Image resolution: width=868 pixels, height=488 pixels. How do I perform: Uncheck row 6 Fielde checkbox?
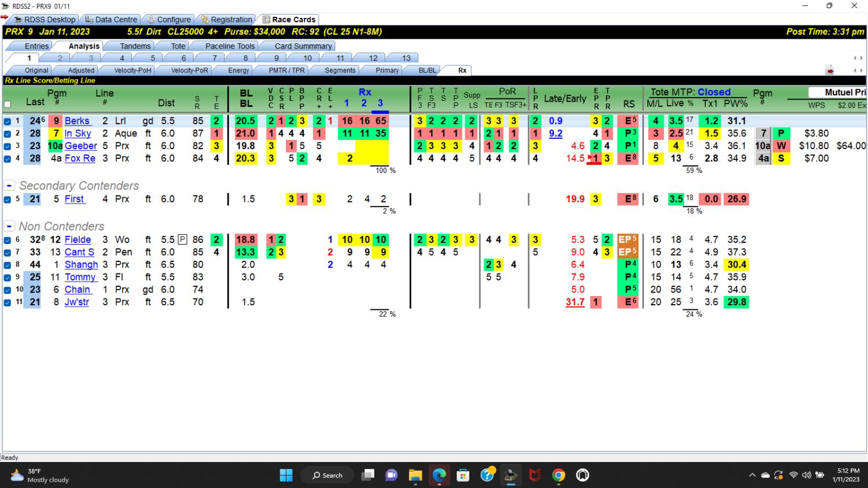(x=8, y=240)
